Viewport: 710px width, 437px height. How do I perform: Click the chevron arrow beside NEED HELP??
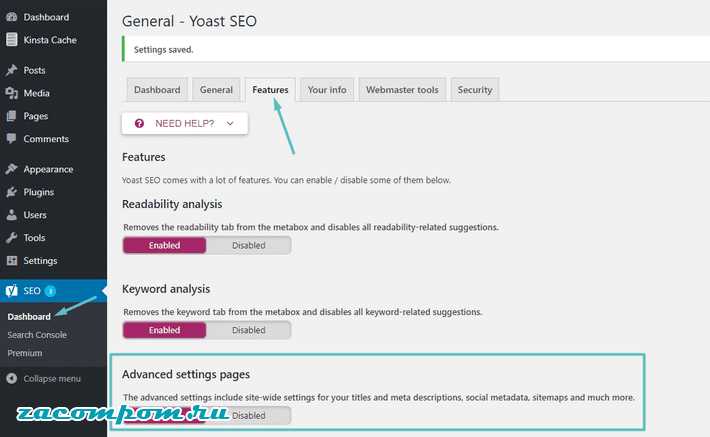point(230,123)
